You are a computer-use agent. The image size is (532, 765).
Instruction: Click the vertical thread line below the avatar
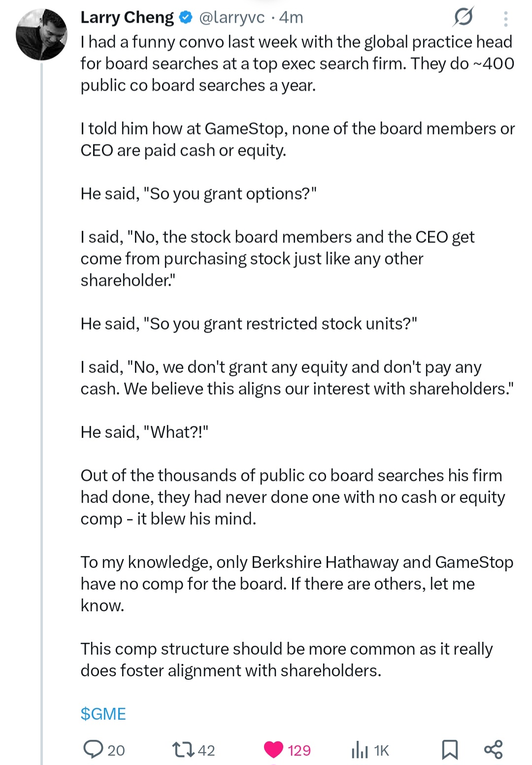pos(42,394)
